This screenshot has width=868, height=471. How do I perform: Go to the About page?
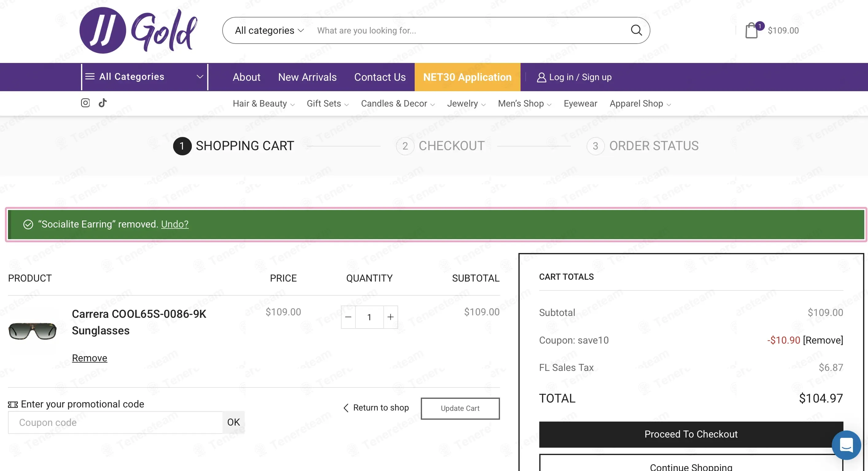(x=246, y=77)
